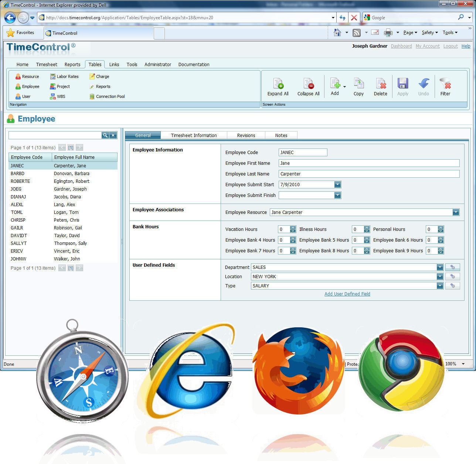
Task: Open the browser Page menu
Action: click(410, 33)
